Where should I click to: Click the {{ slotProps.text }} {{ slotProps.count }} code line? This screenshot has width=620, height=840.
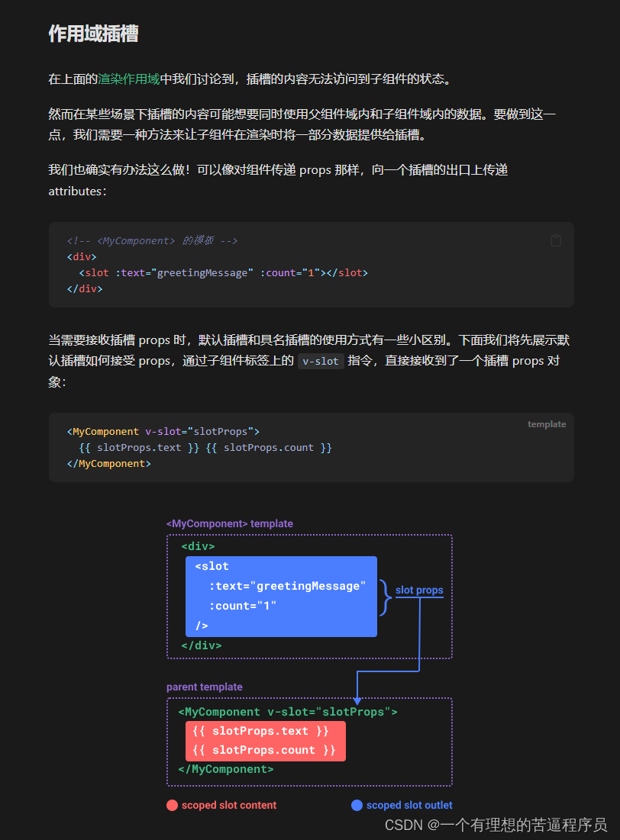(205, 447)
